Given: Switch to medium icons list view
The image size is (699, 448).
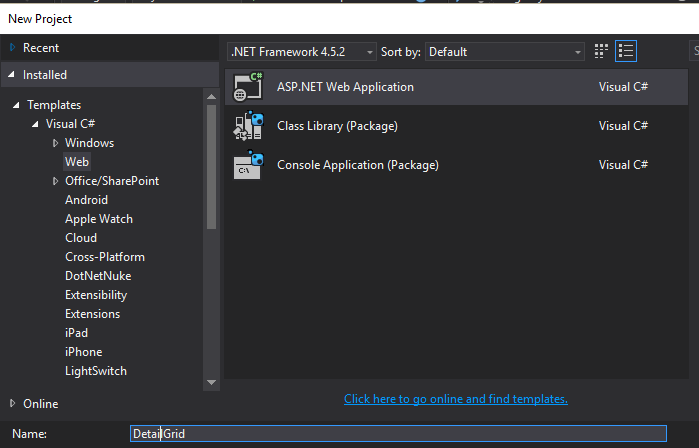Looking at the screenshot, I should pyautogui.click(x=627, y=51).
